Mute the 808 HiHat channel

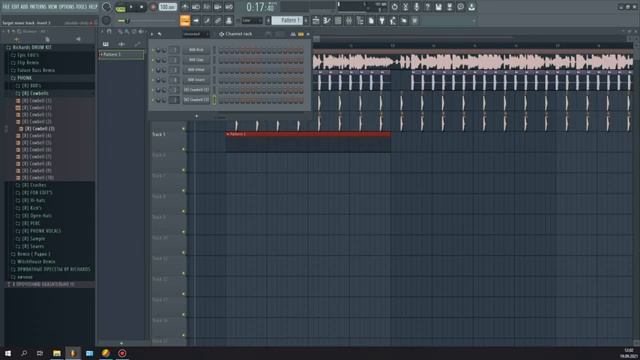pos(153,70)
